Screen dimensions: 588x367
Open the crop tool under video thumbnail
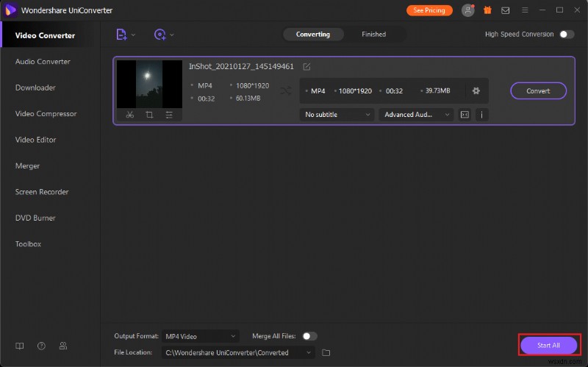click(x=149, y=115)
